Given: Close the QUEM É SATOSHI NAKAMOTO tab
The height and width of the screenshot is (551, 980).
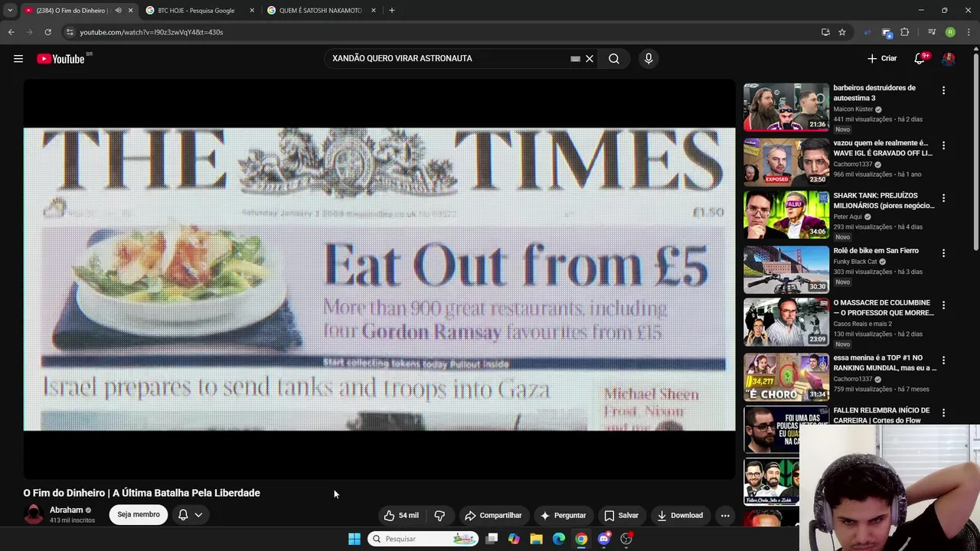Looking at the screenshot, I should 374,11.
